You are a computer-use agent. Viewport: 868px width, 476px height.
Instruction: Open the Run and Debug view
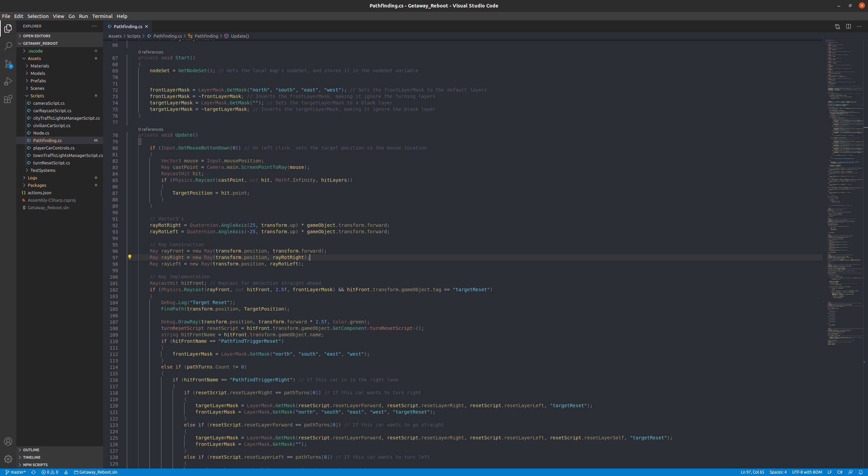tap(8, 81)
